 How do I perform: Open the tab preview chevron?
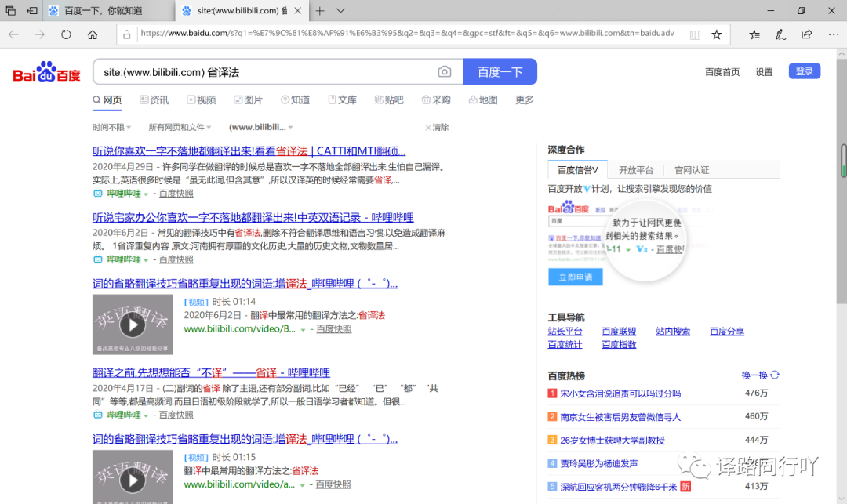(340, 11)
